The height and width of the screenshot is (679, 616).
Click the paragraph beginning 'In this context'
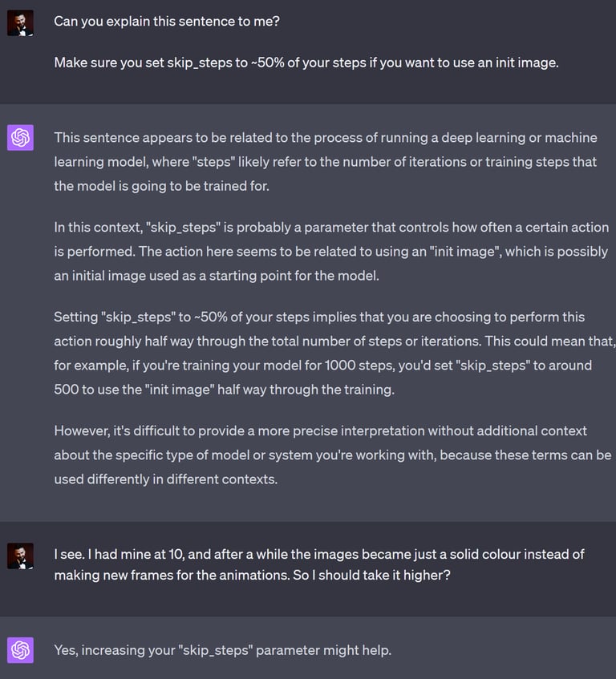330,251
